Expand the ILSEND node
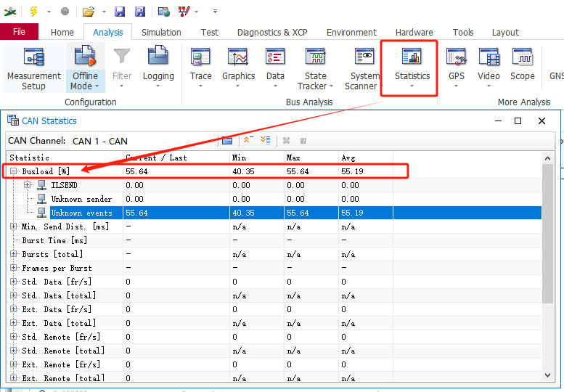 click(27, 185)
